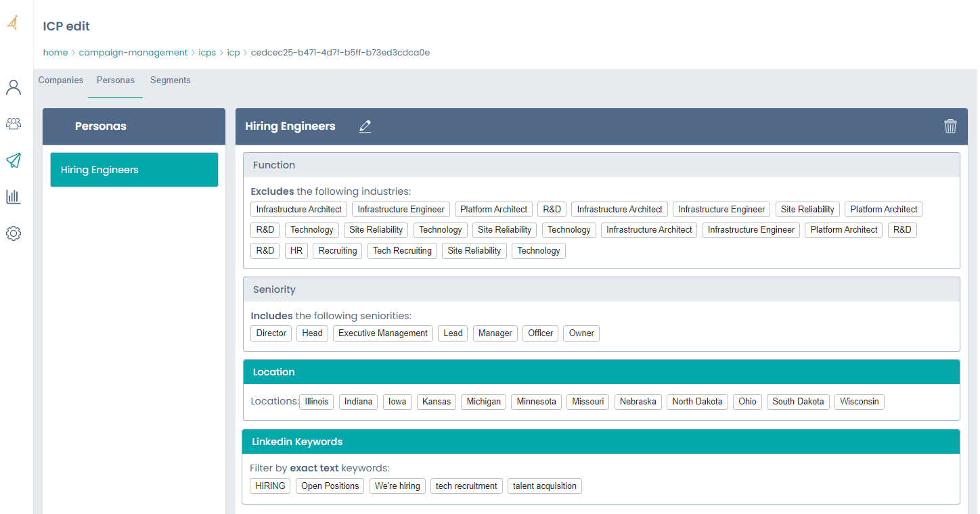Collapse the Linkedin Keywords section header
The height and width of the screenshot is (514, 980).
601,442
